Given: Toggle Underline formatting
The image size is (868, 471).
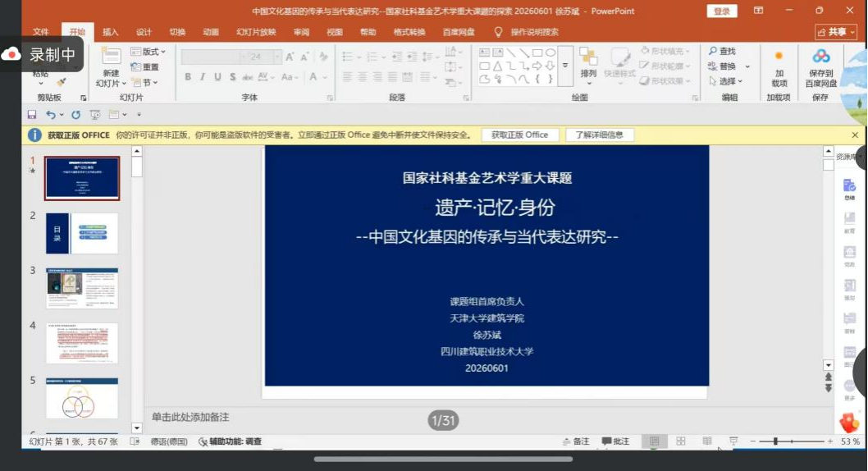Looking at the screenshot, I should (217, 77).
